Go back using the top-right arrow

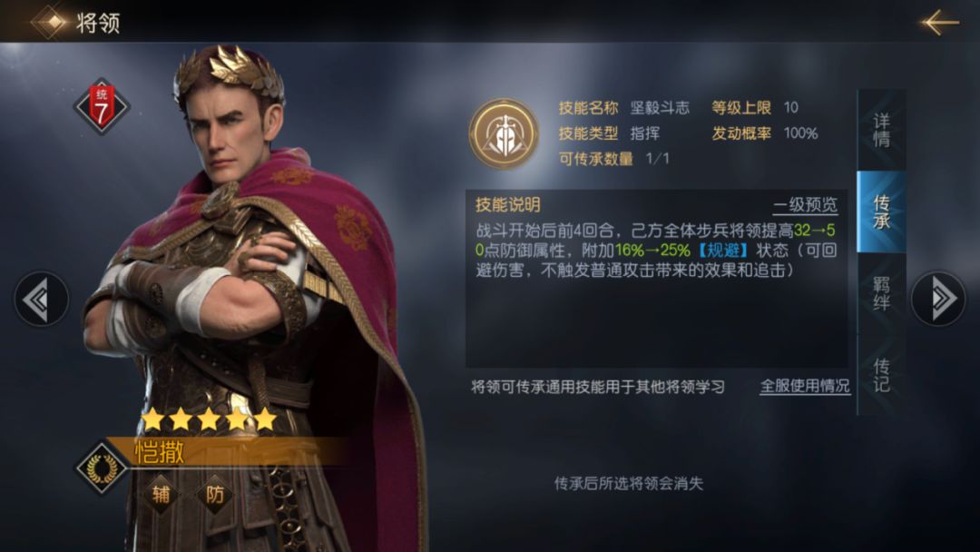(x=939, y=23)
